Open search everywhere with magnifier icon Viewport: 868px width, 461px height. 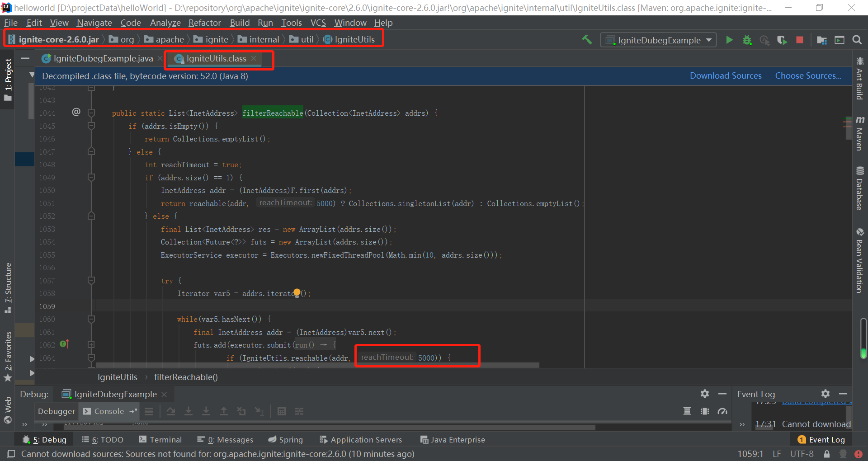pos(857,40)
